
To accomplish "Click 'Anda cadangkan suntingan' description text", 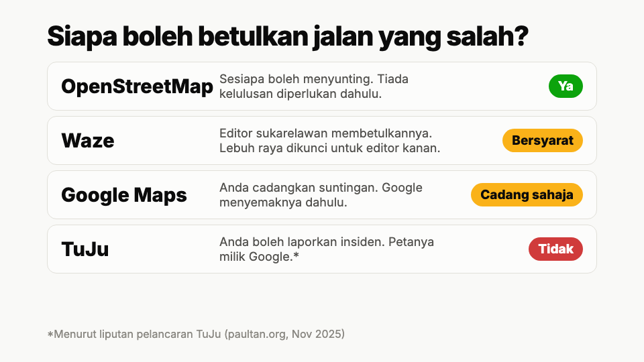I will (321, 194).
